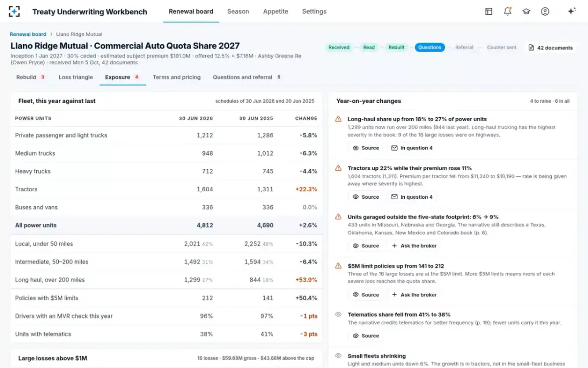Viewport: 588px width, 368px height.
Task: Ask the broker about $5M limit policies
Action: pyautogui.click(x=414, y=295)
